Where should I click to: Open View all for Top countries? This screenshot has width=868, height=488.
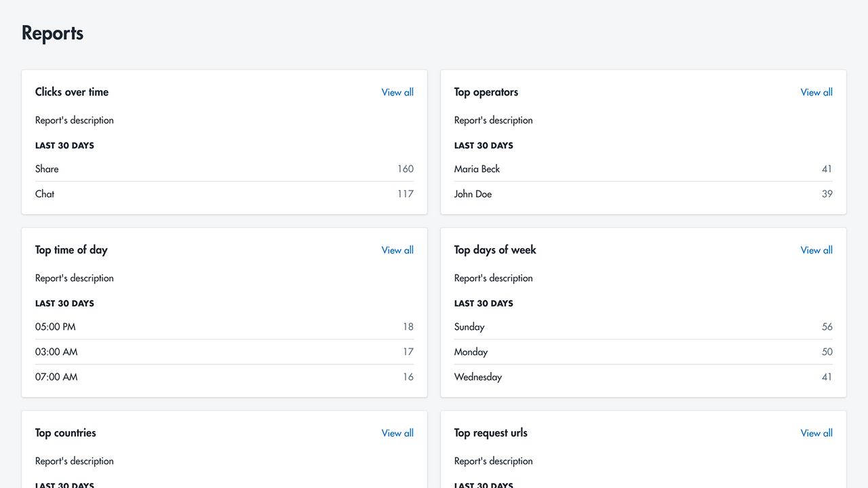pos(397,433)
